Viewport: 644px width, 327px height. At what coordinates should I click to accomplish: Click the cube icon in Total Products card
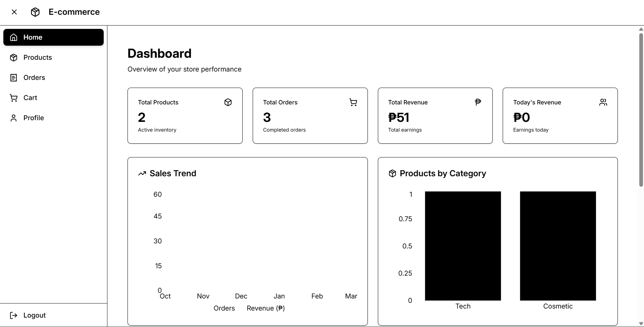tap(228, 102)
